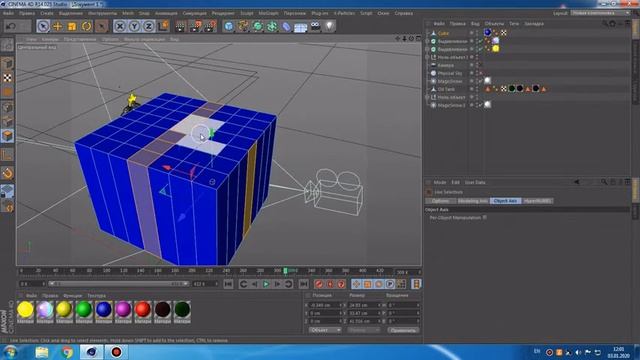
Task: Switch to Model mode in sidebar
Action: [7, 63]
